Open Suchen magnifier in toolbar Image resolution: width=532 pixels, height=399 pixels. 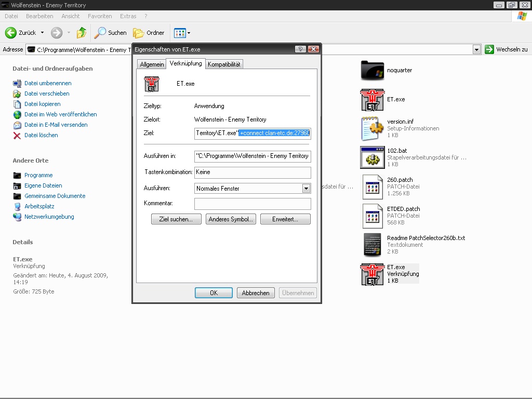tap(100, 33)
